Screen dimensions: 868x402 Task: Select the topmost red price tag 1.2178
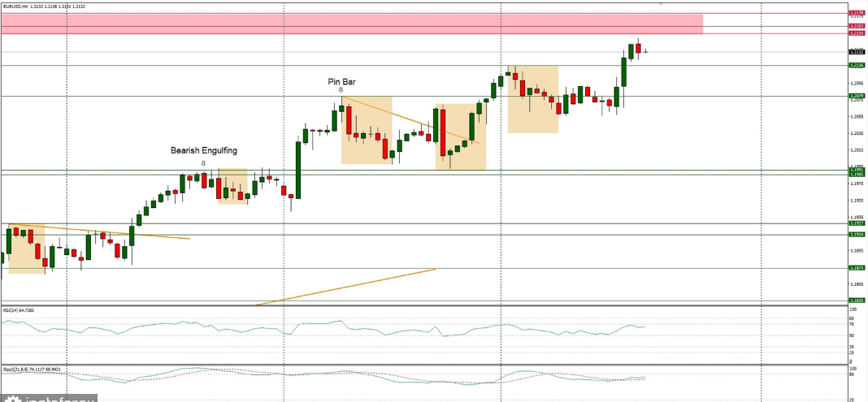856,13
